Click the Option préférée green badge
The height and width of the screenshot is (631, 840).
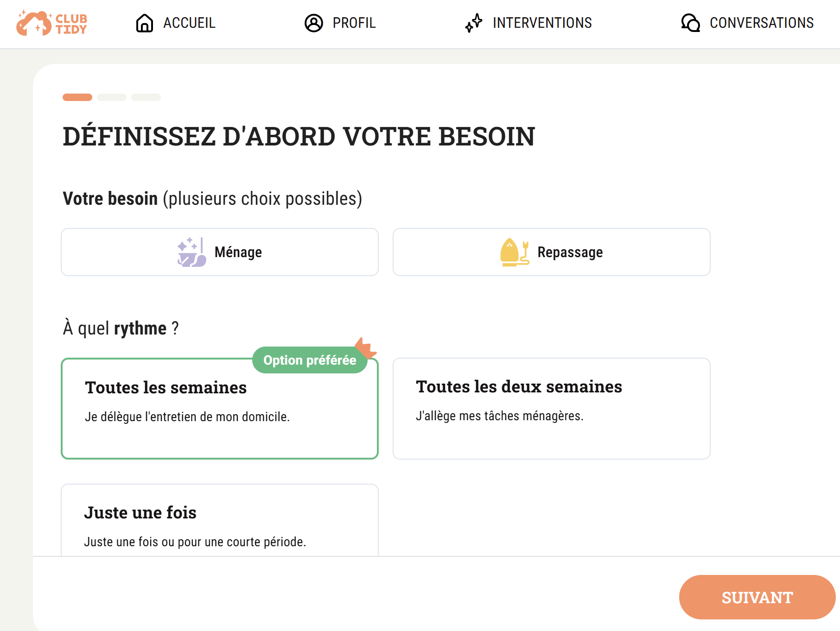click(310, 360)
